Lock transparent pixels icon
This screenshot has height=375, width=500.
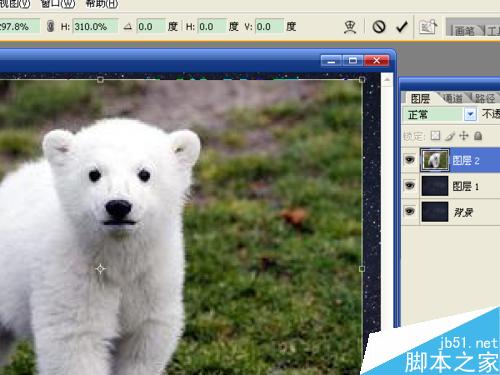pyautogui.click(x=435, y=136)
